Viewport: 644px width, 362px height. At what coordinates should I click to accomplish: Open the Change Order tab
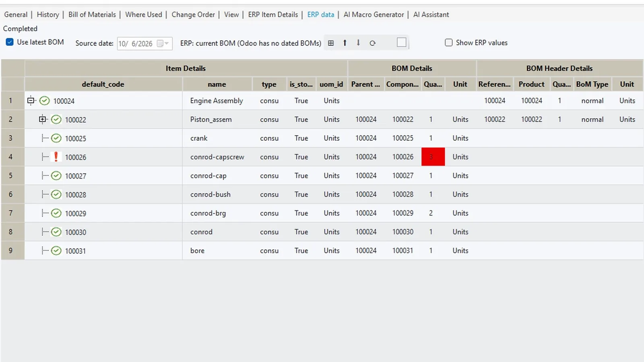[x=193, y=14]
